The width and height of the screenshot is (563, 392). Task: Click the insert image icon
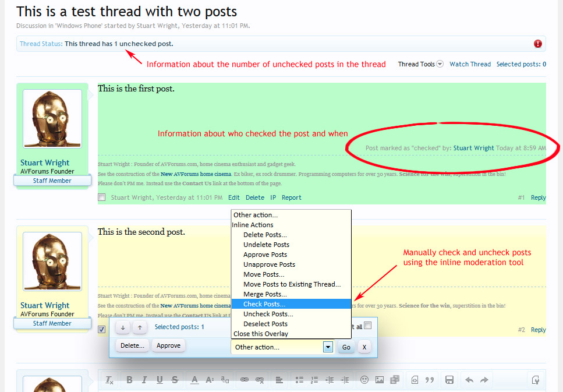380,380
